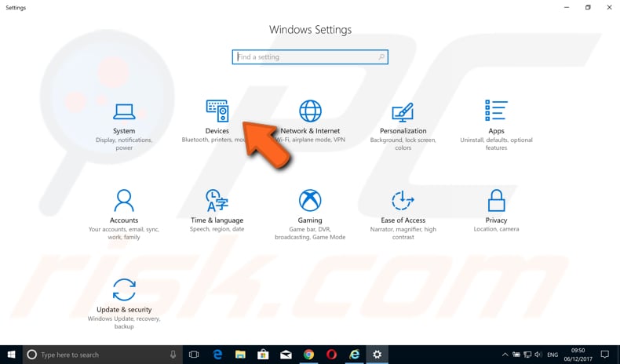Viewport: 620px width, 364px height.
Task: Click the Ease of Access label
Action: pos(403,220)
